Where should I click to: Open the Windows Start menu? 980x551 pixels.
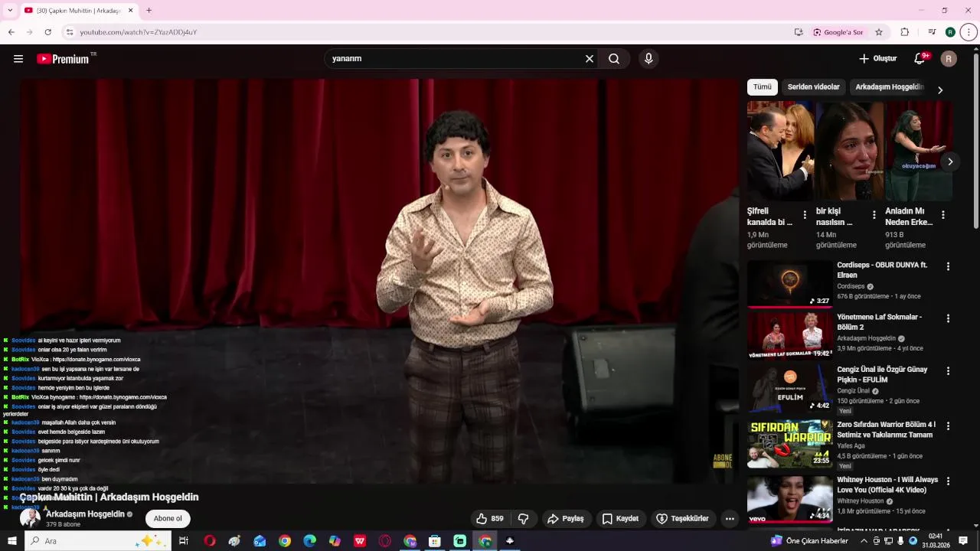[x=11, y=541]
